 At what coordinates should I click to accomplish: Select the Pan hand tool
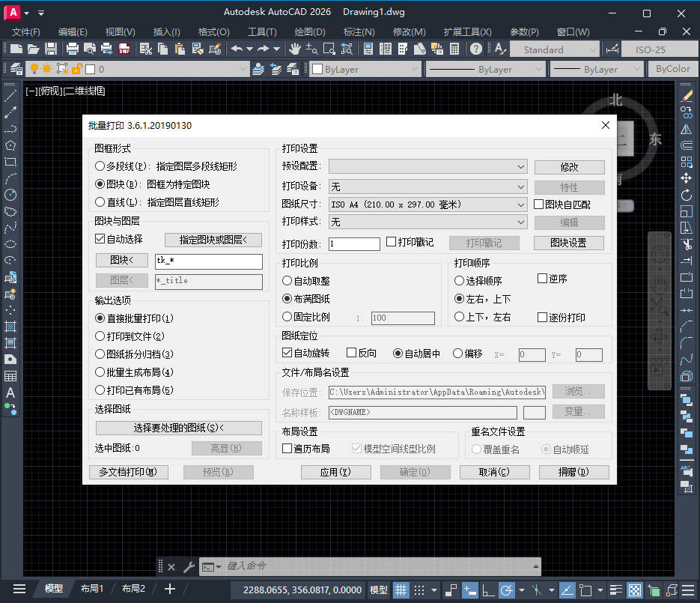(295, 49)
